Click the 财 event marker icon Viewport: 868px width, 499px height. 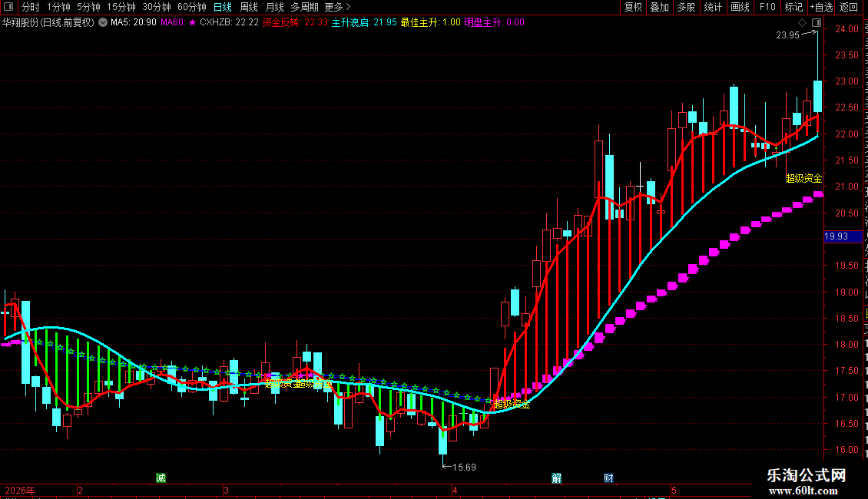pyautogui.click(x=608, y=478)
